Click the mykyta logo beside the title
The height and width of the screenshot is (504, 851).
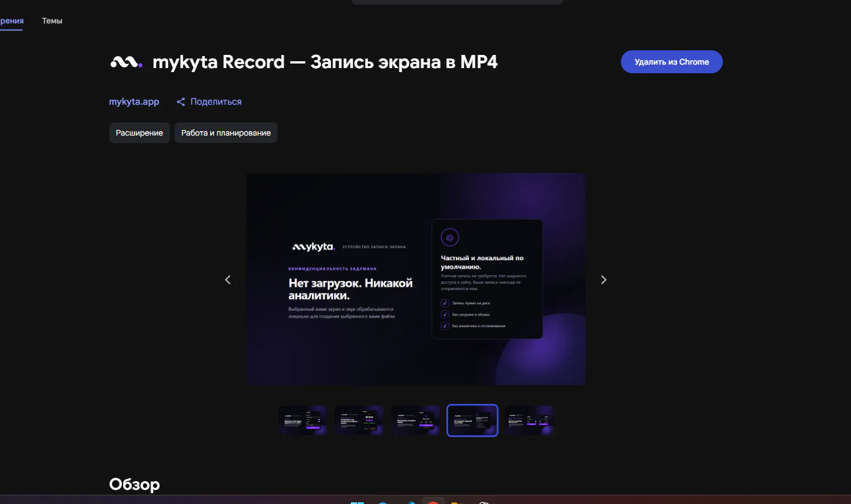[126, 62]
